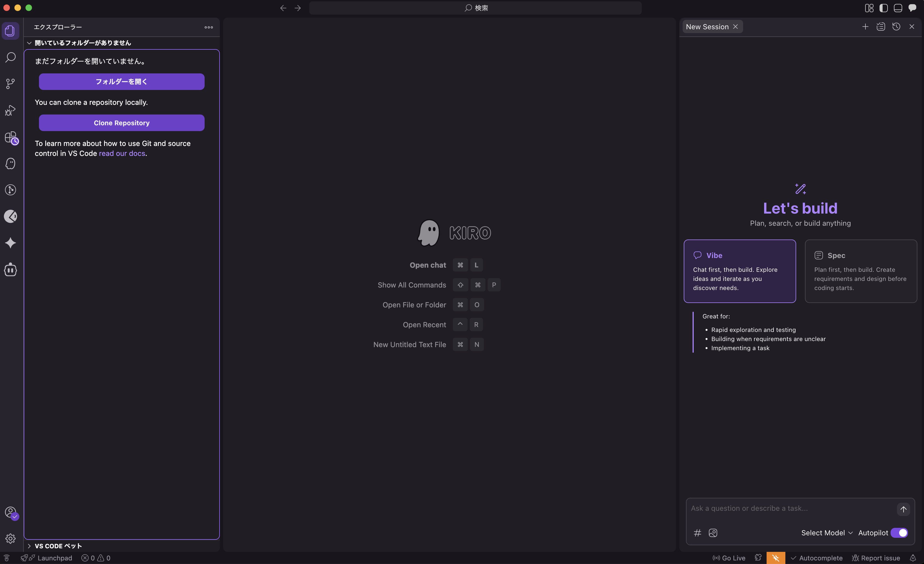Open the Kiro ghost panel icon
Viewport: 924px width, 564px height.
(10, 163)
